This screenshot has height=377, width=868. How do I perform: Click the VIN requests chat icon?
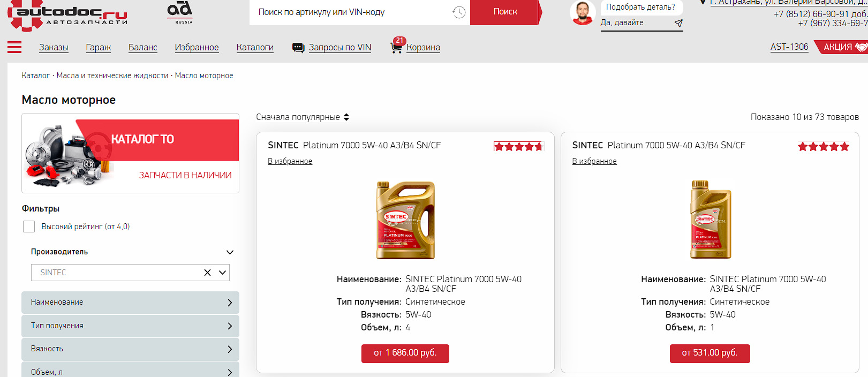pos(298,48)
